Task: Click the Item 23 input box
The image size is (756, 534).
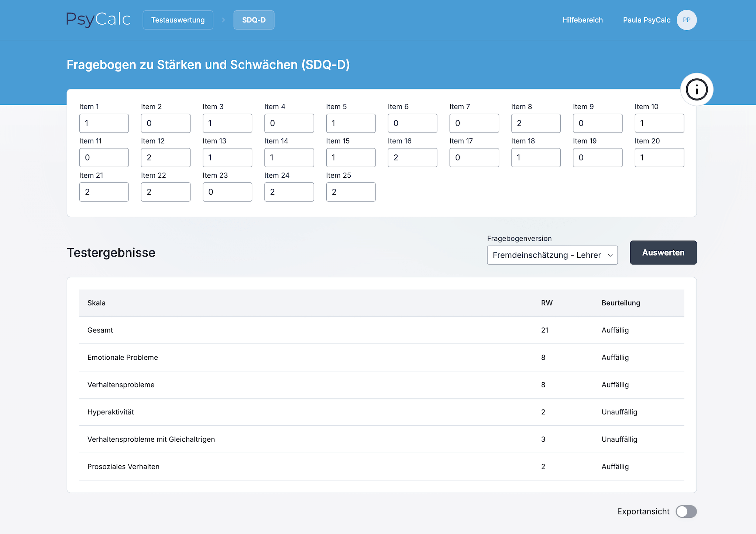Action: click(x=227, y=192)
